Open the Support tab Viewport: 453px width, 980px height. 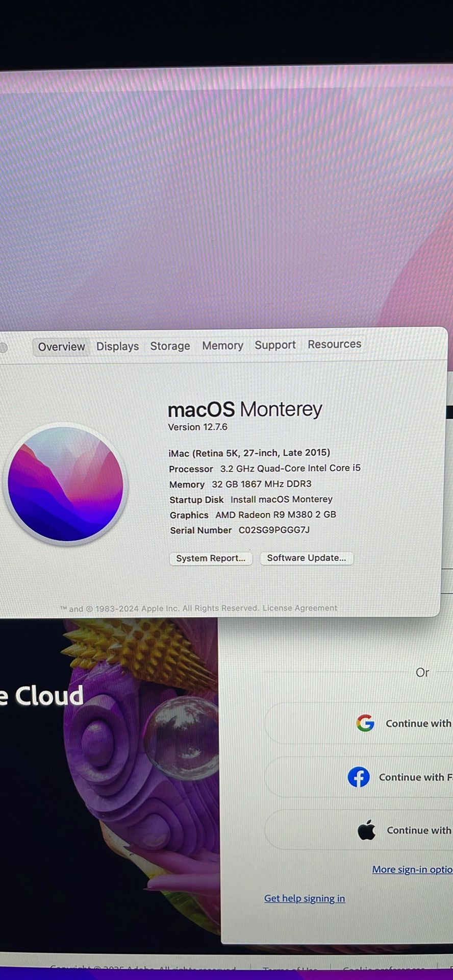point(275,345)
